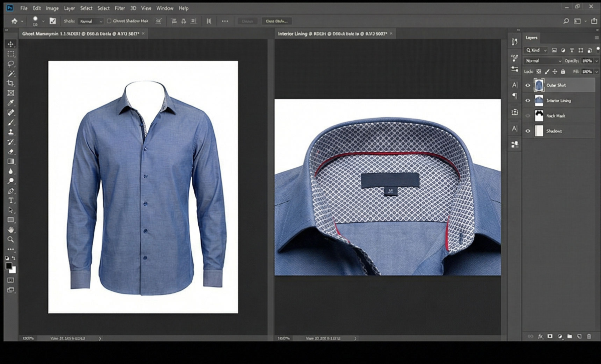
Task: Select the Zoom tool
Action: coord(11,239)
